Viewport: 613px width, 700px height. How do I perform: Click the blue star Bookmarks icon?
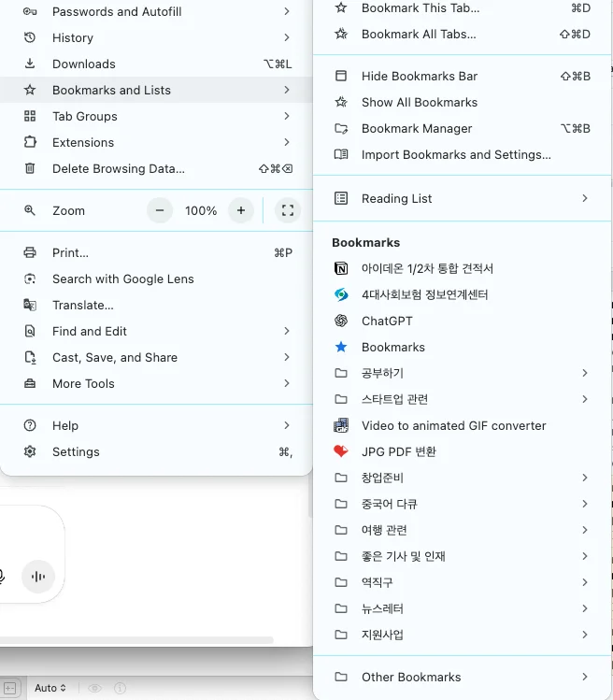click(341, 347)
